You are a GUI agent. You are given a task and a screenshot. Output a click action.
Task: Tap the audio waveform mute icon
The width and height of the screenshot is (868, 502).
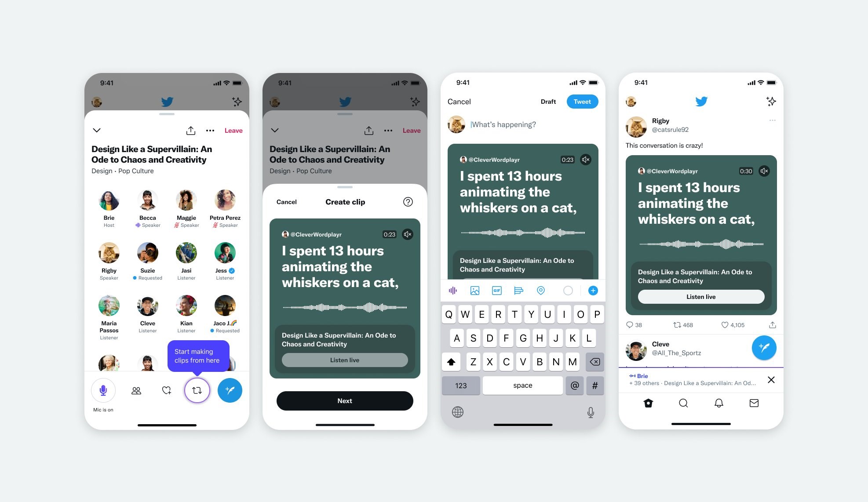409,234
